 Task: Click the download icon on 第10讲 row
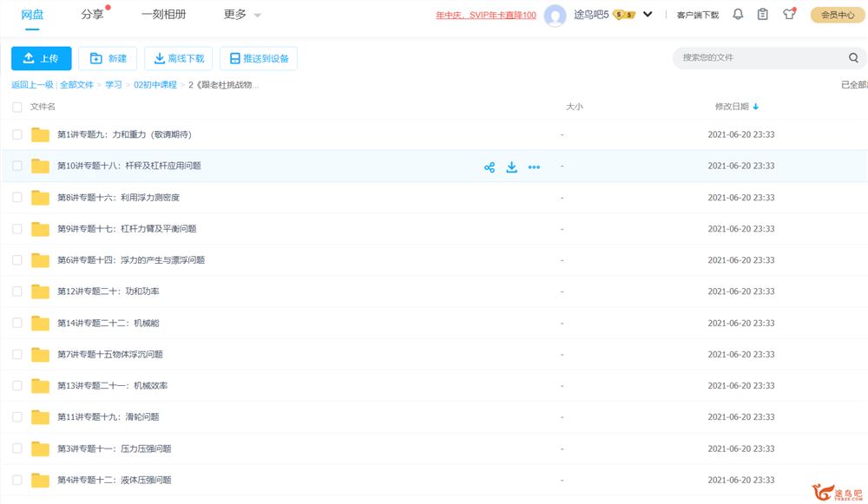tap(511, 167)
